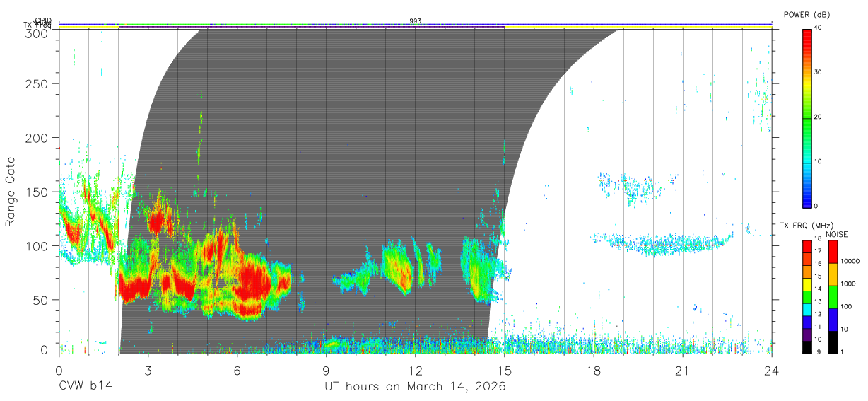Click the 'NOISE' legend title
The height and width of the screenshot is (401, 868).
click(x=837, y=234)
